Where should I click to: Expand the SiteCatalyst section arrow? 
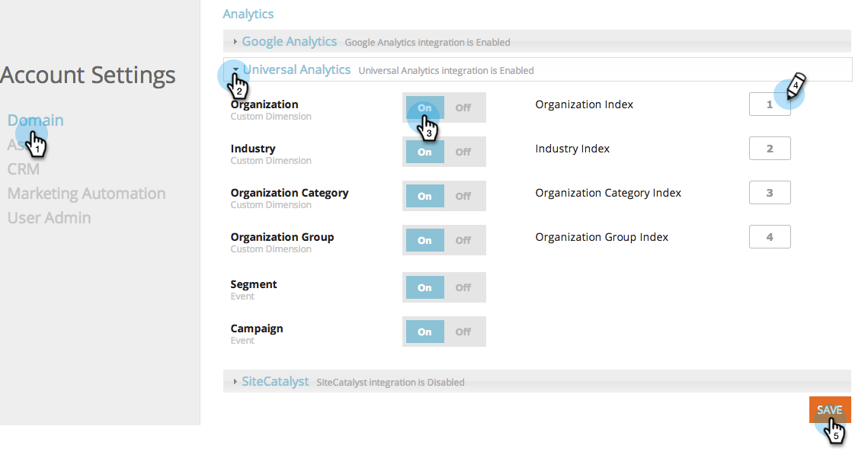click(x=235, y=382)
